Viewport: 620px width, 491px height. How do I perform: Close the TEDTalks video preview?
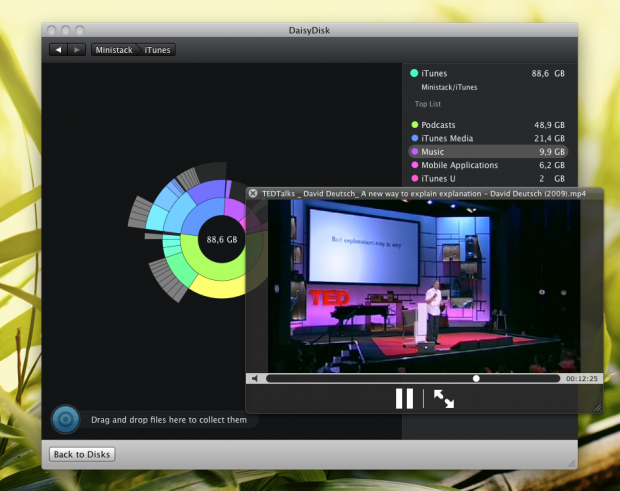click(x=253, y=193)
